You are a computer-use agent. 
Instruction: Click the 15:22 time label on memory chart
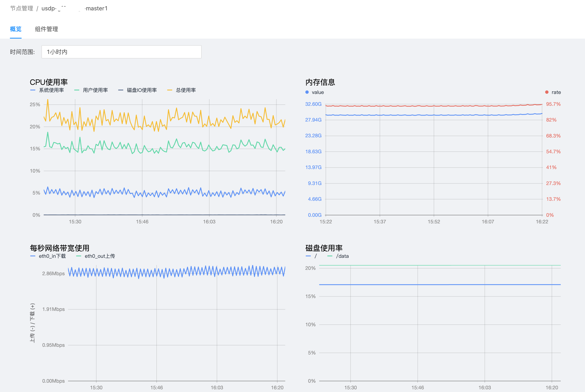coord(326,222)
